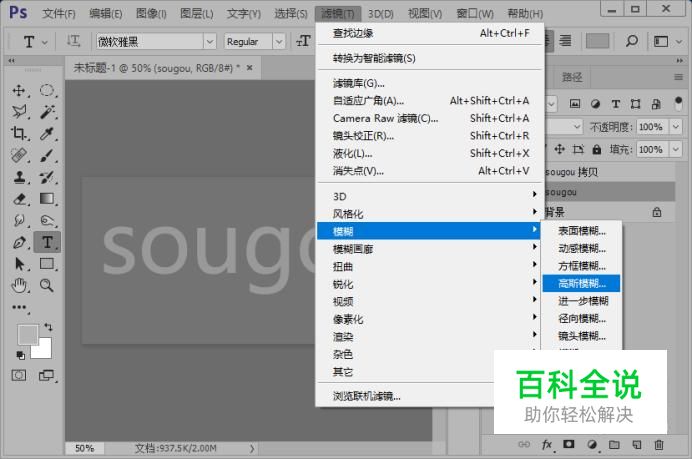Screen dimensions: 692x459
Task: Select the Healing Brush tool
Action: pyautogui.click(x=19, y=155)
